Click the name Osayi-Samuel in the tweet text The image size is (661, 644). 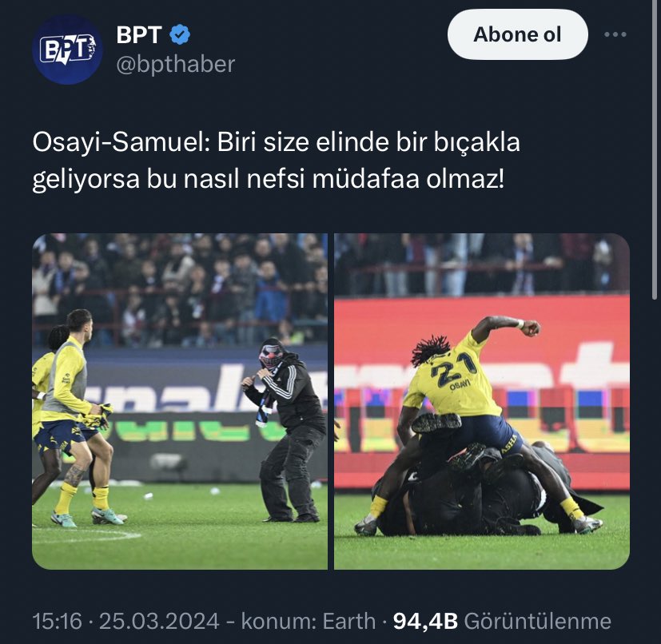(117, 142)
